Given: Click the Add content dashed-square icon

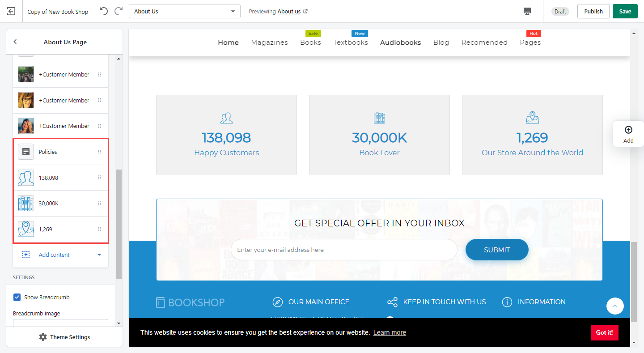Looking at the screenshot, I should pos(26,255).
